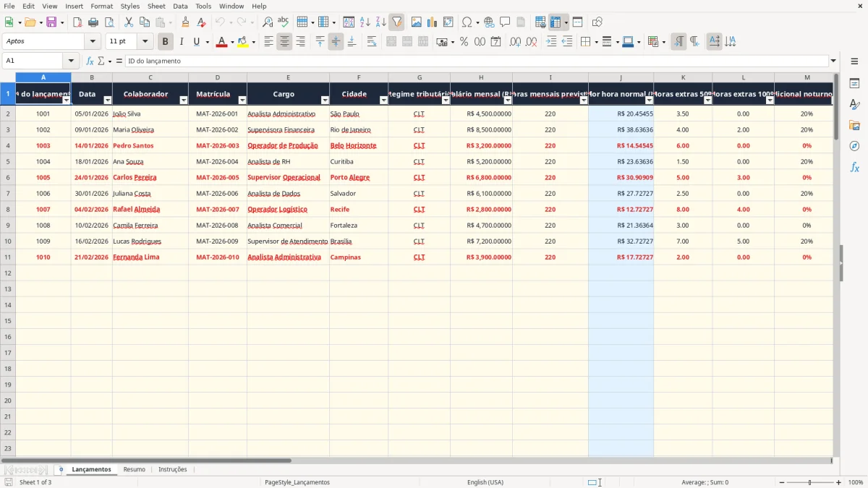
Task: Cut the selected cells
Action: pos(129,22)
